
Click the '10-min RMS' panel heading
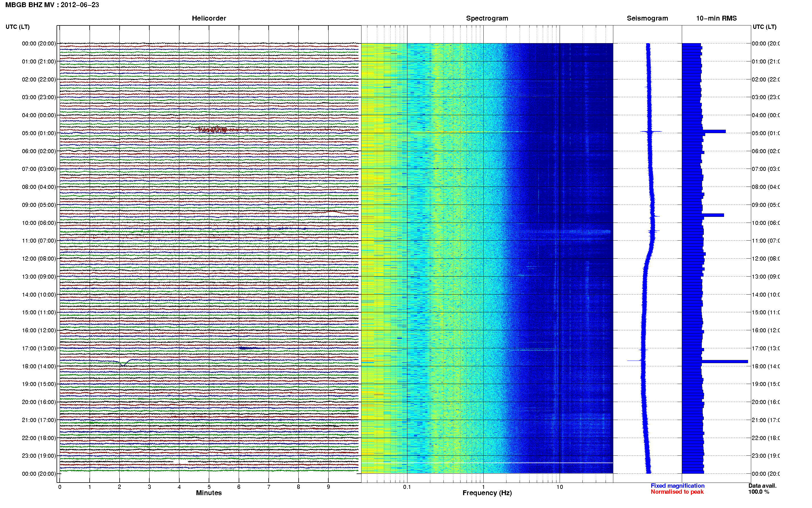tap(716, 19)
